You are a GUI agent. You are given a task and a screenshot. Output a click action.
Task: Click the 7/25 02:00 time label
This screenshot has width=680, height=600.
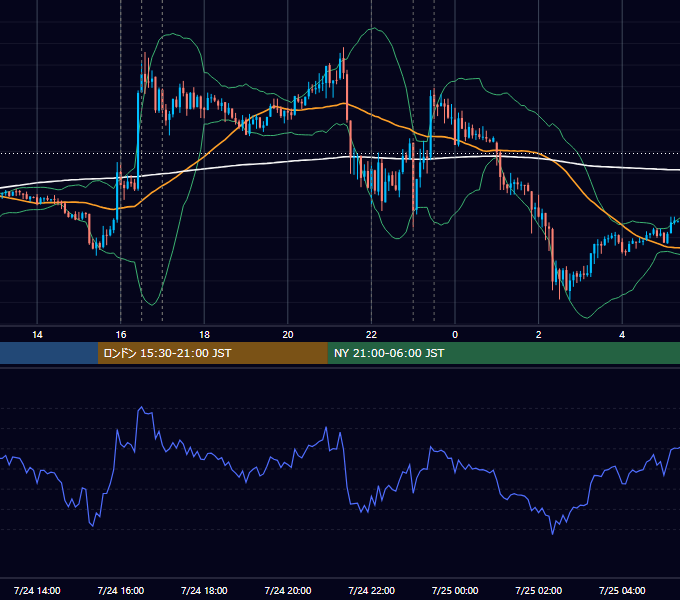coord(539,590)
